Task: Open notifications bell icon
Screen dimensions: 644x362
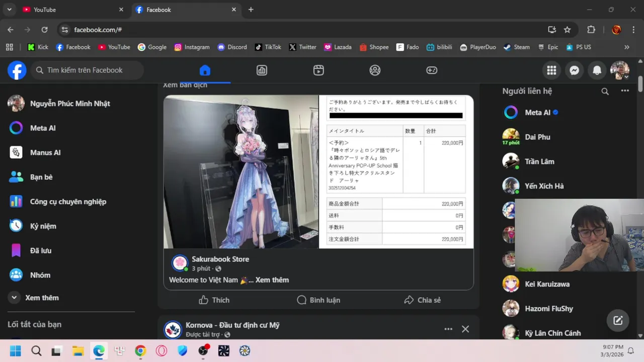Action: [x=597, y=70]
